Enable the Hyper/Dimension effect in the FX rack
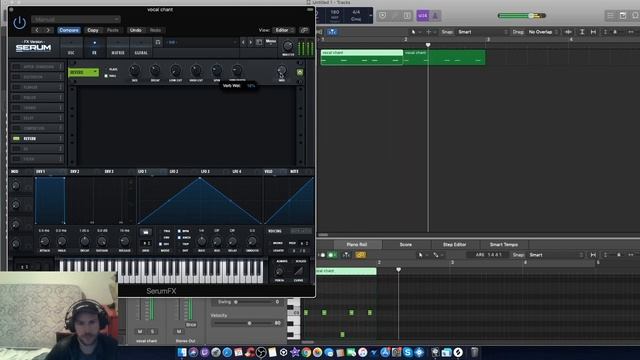The image size is (640, 360). (16, 67)
